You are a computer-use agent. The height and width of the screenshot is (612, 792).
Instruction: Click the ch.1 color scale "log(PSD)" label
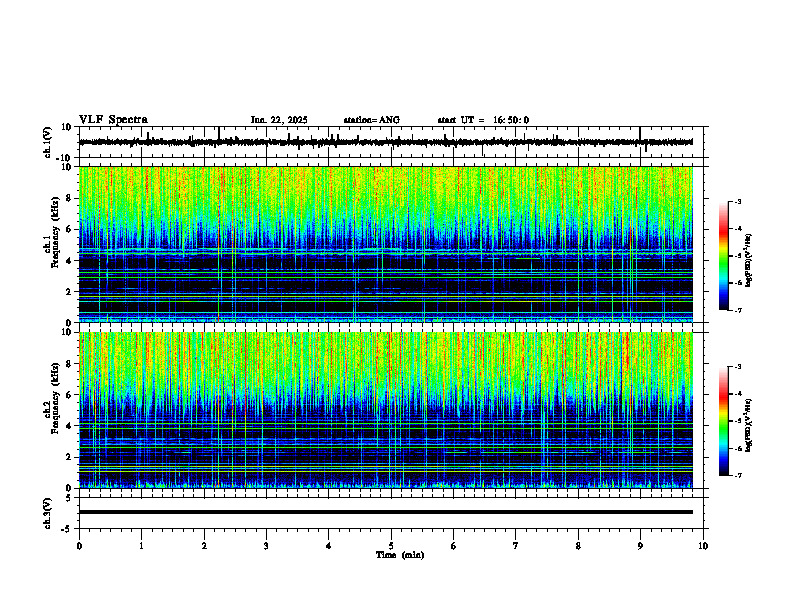pos(749,261)
